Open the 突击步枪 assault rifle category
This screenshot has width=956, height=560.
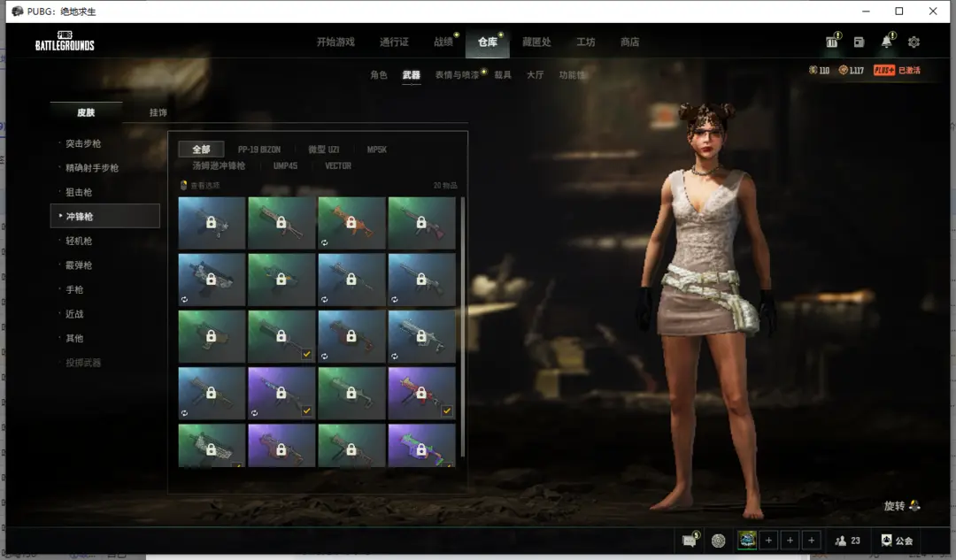coord(83,143)
